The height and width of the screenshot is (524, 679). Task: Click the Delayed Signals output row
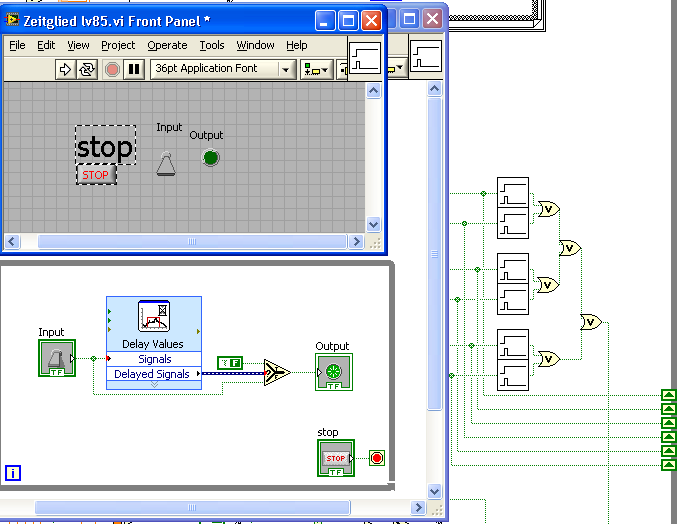click(154, 374)
